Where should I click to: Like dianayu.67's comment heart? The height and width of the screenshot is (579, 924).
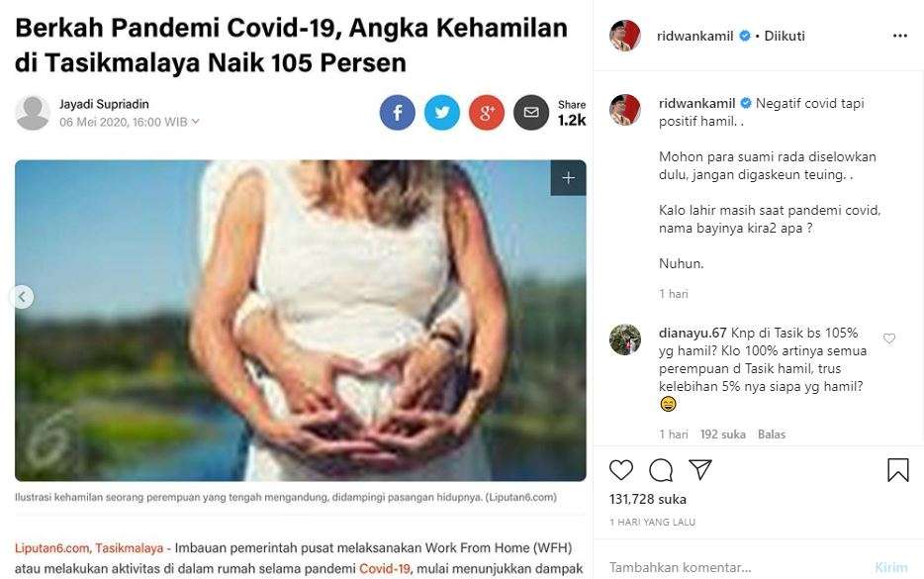click(888, 338)
